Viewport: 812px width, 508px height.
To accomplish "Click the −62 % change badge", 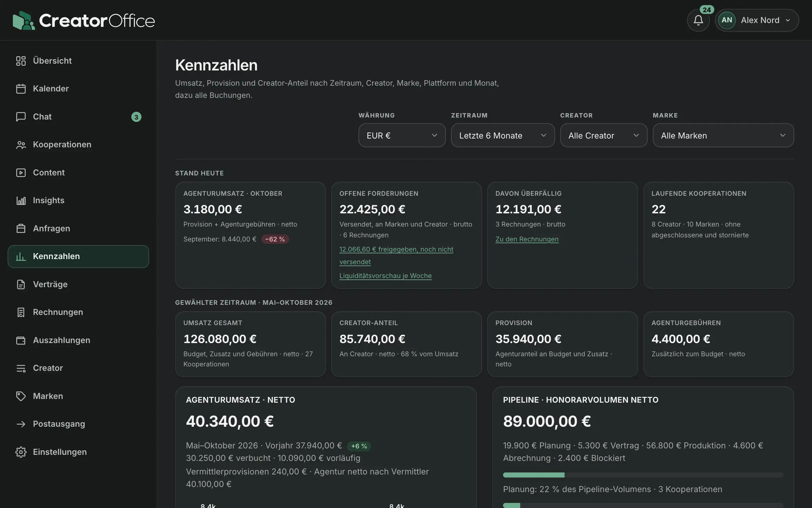I will click(x=275, y=239).
